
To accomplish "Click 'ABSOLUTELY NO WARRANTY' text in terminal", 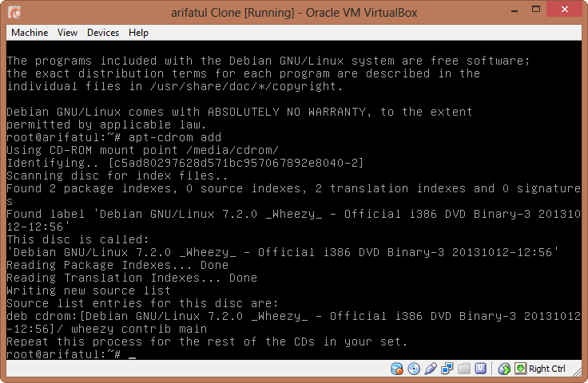I will point(286,112).
